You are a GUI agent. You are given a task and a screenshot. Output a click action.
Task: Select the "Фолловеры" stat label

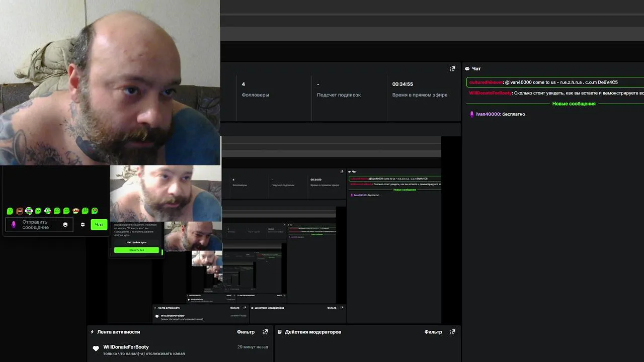(255, 95)
